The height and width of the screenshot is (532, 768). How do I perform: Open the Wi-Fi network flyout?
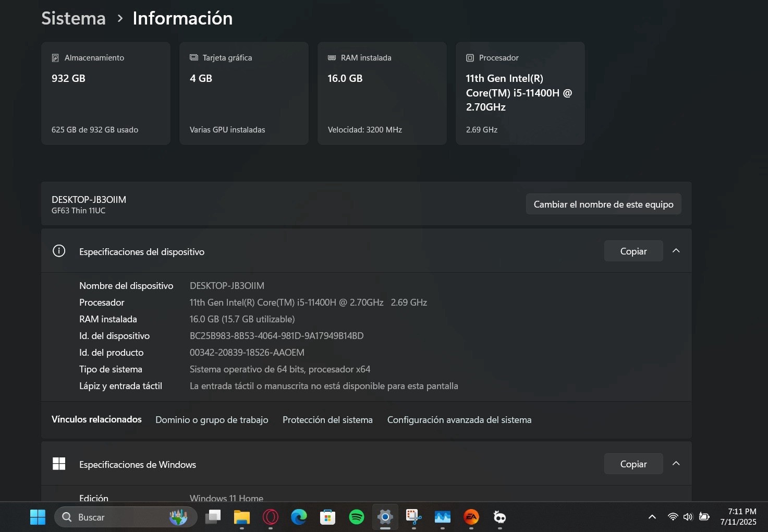click(673, 517)
